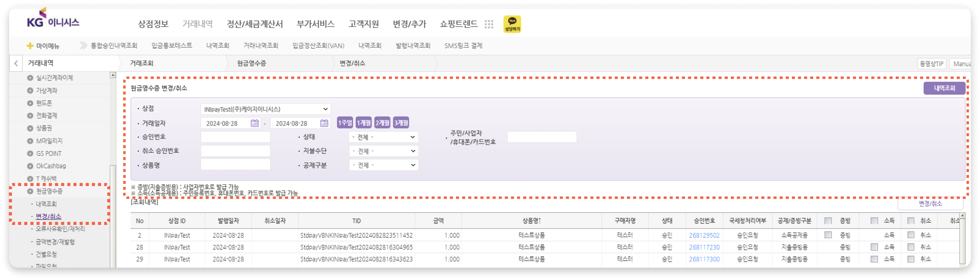The height and width of the screenshot is (280, 980).
Task: Select the 현금영수증 tab
Action: point(252,63)
